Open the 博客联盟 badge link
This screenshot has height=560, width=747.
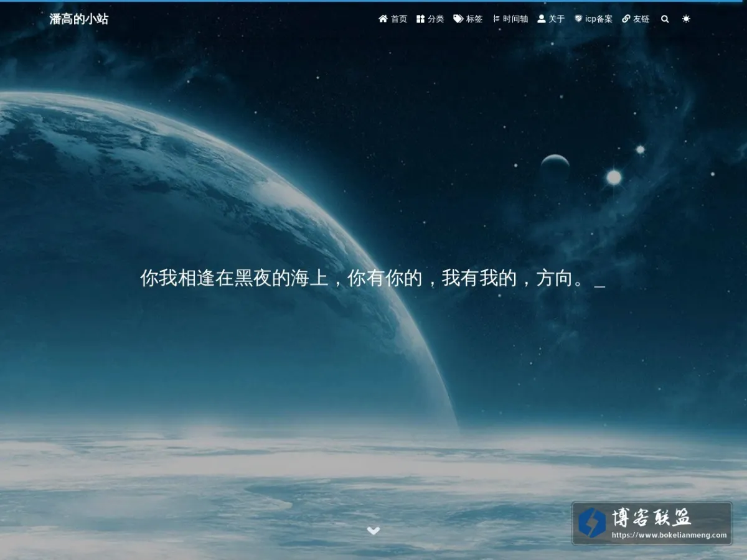pos(652,523)
